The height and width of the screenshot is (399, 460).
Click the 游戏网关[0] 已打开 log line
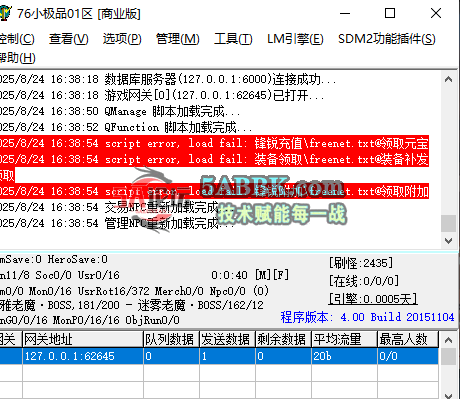pos(162,95)
